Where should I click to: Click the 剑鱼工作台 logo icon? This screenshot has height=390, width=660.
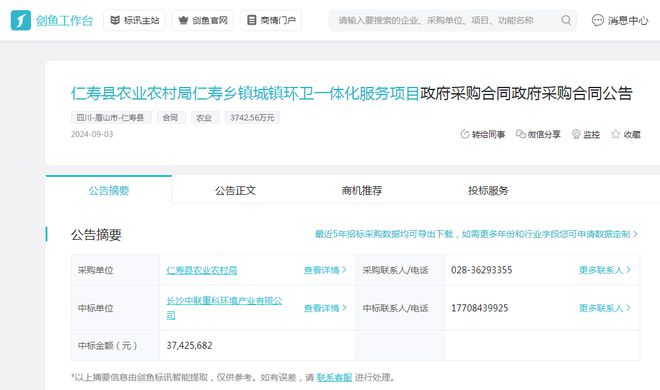21,20
